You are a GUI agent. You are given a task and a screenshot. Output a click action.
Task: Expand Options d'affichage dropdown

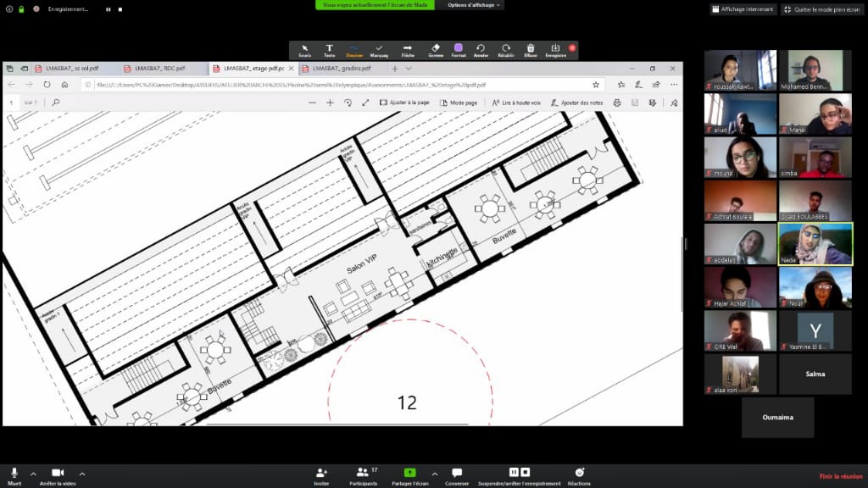coord(474,5)
